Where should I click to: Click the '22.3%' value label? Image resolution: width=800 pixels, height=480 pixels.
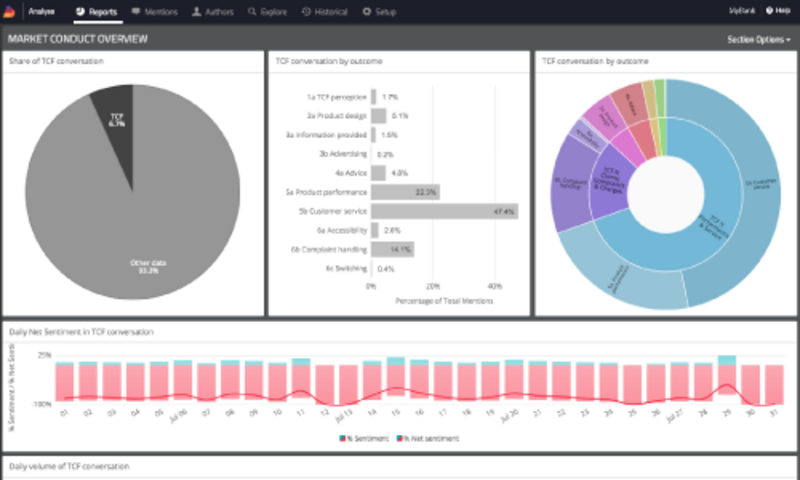(426, 192)
